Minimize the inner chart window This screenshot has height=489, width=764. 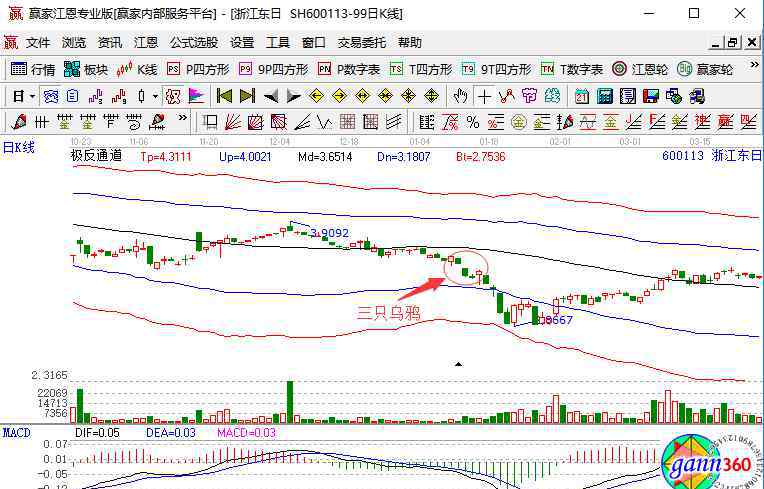click(715, 42)
